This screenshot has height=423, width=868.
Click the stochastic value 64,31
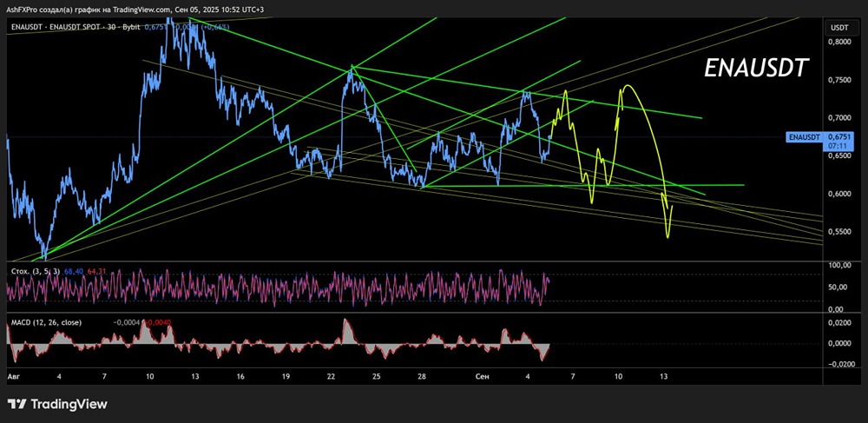coord(95,271)
